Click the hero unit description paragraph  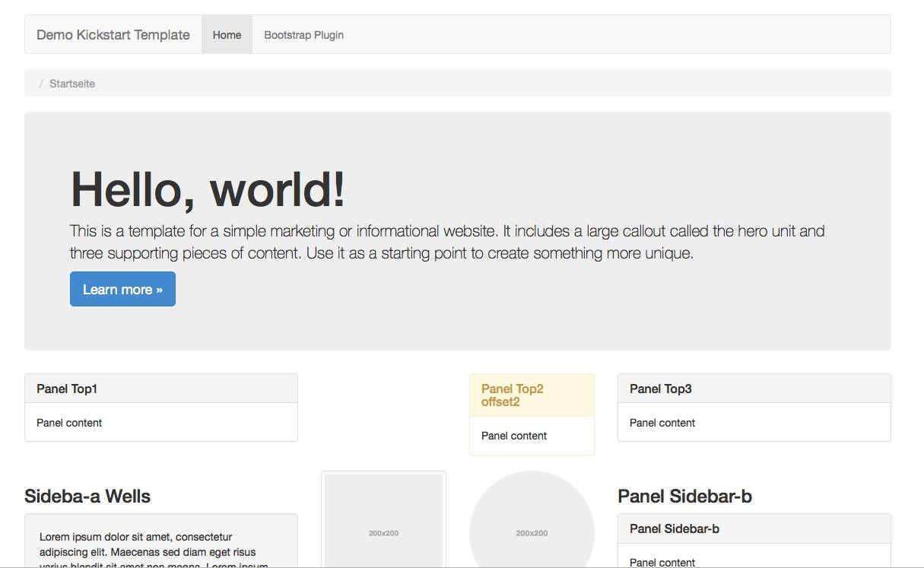pos(446,242)
